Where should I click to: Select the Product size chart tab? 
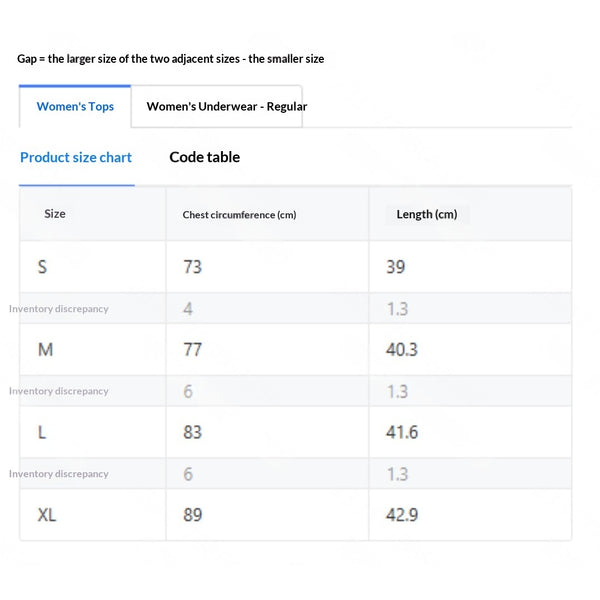(76, 157)
